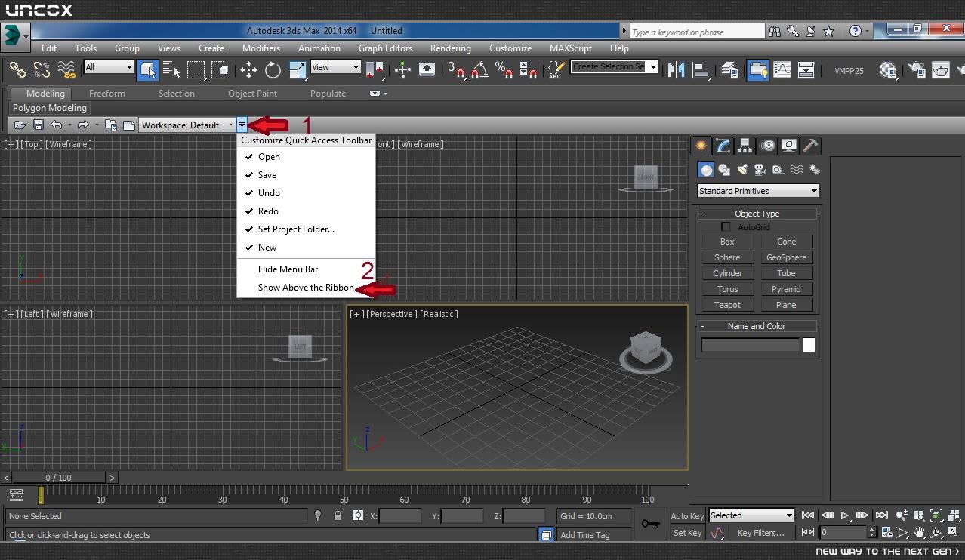Select the Select and Rotate tool
The height and width of the screenshot is (560, 965).
pyautogui.click(x=273, y=69)
